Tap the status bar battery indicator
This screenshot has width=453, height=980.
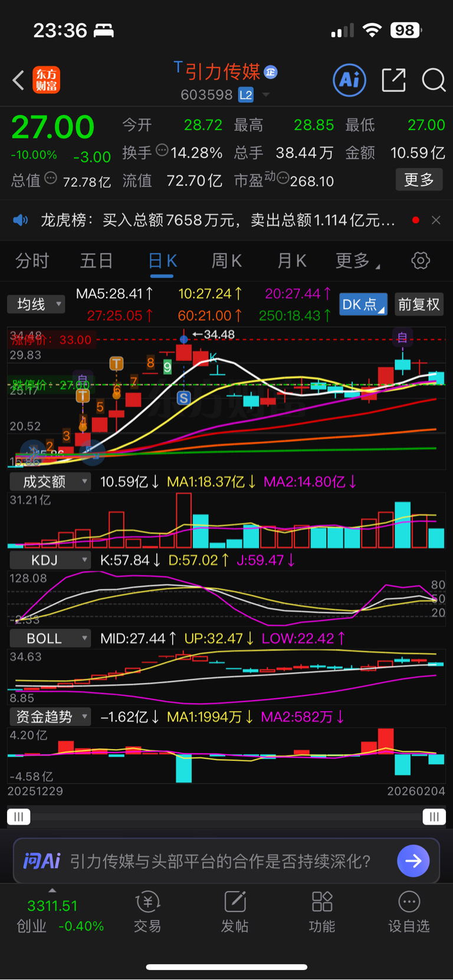(x=406, y=30)
